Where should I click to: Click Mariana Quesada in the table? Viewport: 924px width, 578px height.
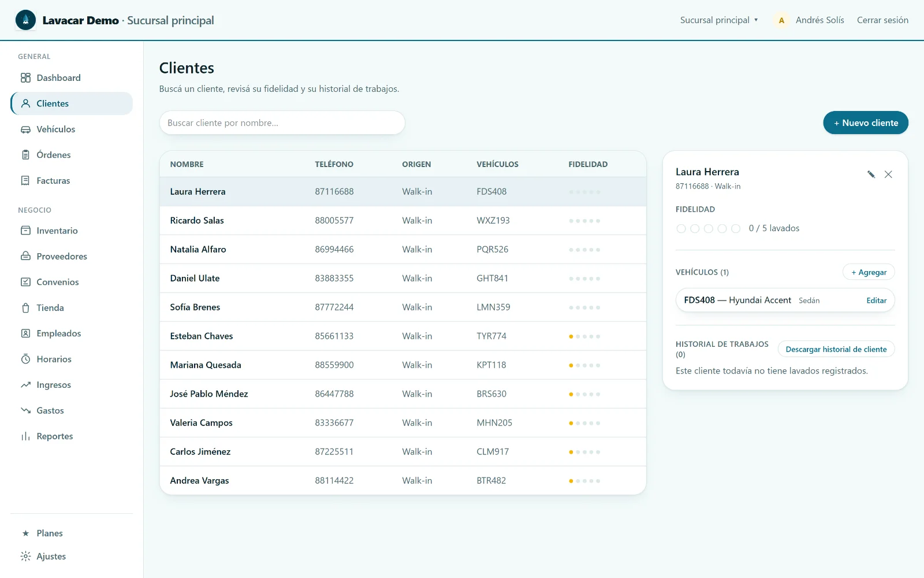pyautogui.click(x=206, y=365)
